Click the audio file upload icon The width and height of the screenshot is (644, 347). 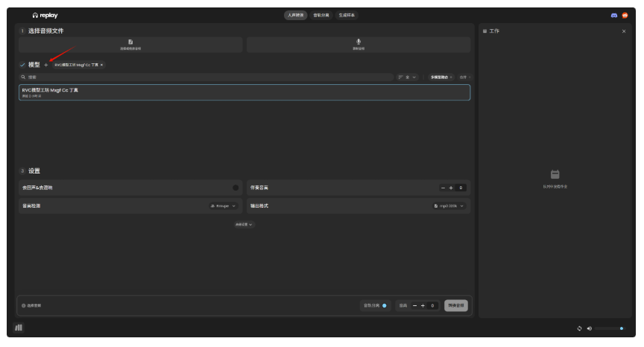point(130,42)
